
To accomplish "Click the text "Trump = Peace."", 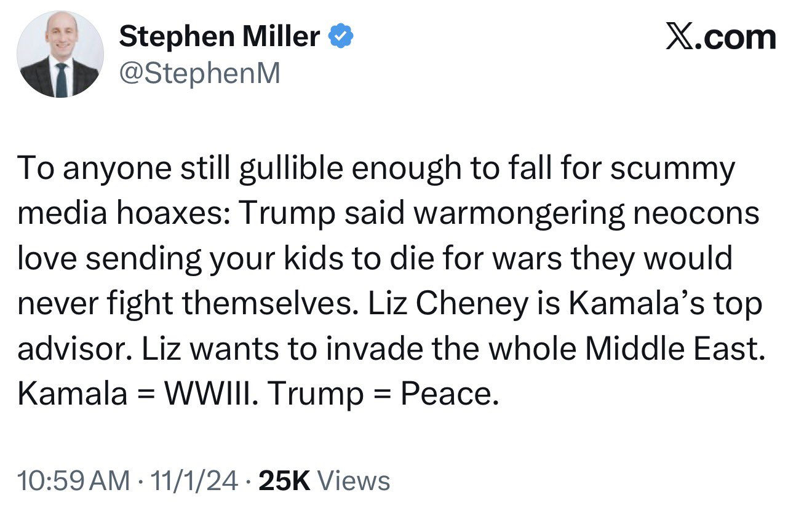I will point(382,394).
